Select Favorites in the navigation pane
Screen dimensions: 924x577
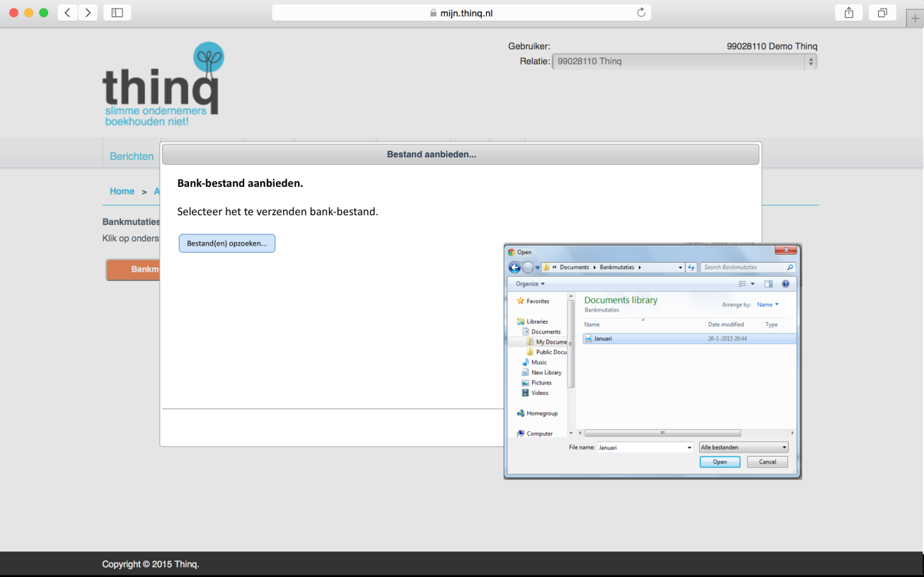[533, 301]
